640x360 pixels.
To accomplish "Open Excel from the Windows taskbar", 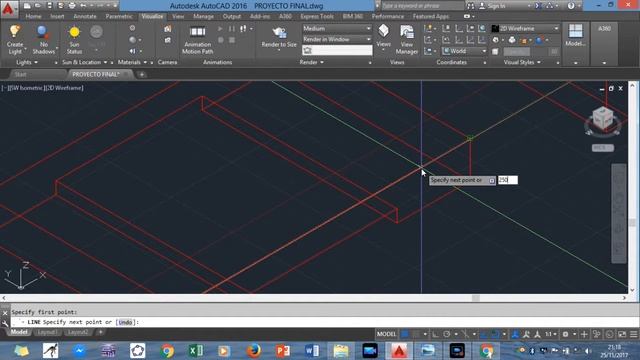I will coord(196,351).
